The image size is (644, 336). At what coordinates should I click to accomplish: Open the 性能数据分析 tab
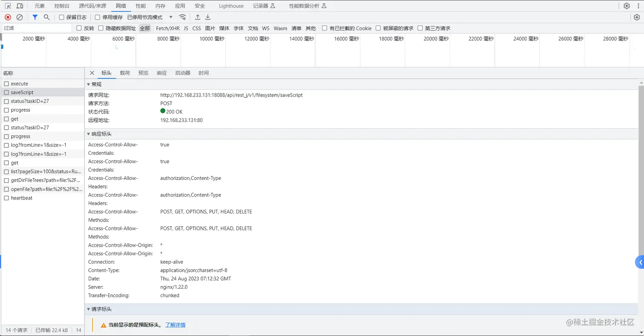[308, 6]
